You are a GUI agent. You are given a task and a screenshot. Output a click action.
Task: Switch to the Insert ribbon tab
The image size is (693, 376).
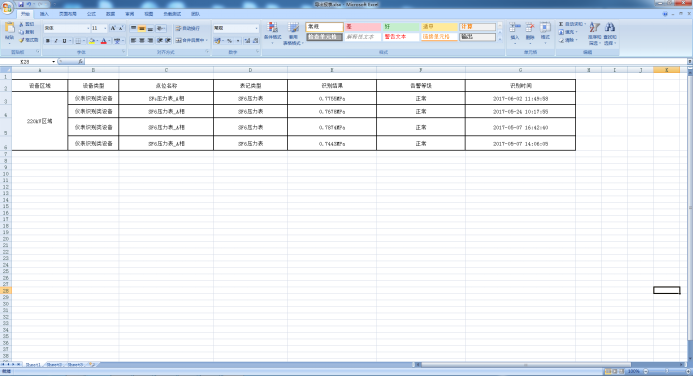pyautogui.click(x=44, y=14)
